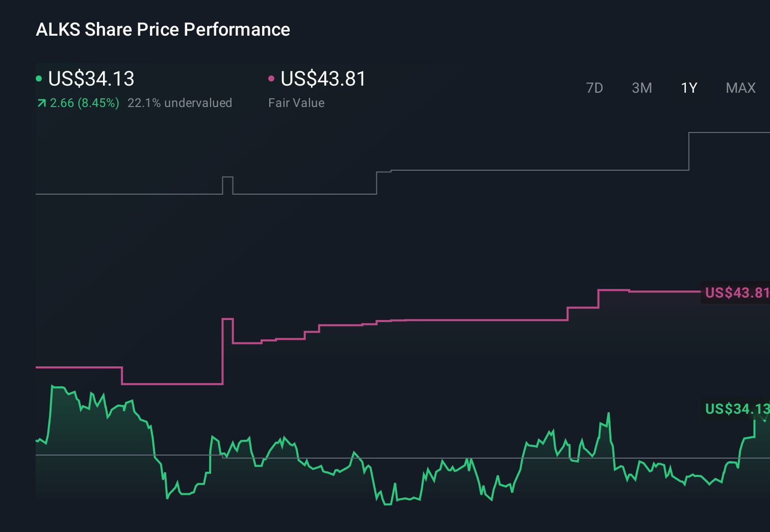This screenshot has height=532, width=770.
Task: Click the pink Fair Value legend dot
Action: pos(272,78)
